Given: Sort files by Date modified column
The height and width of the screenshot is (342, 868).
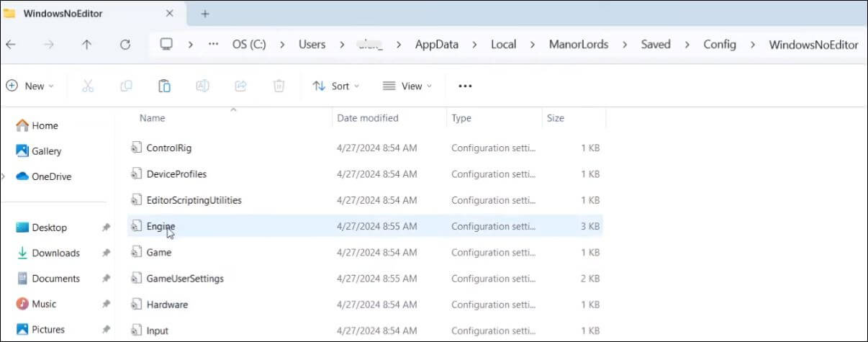Looking at the screenshot, I should click(368, 118).
